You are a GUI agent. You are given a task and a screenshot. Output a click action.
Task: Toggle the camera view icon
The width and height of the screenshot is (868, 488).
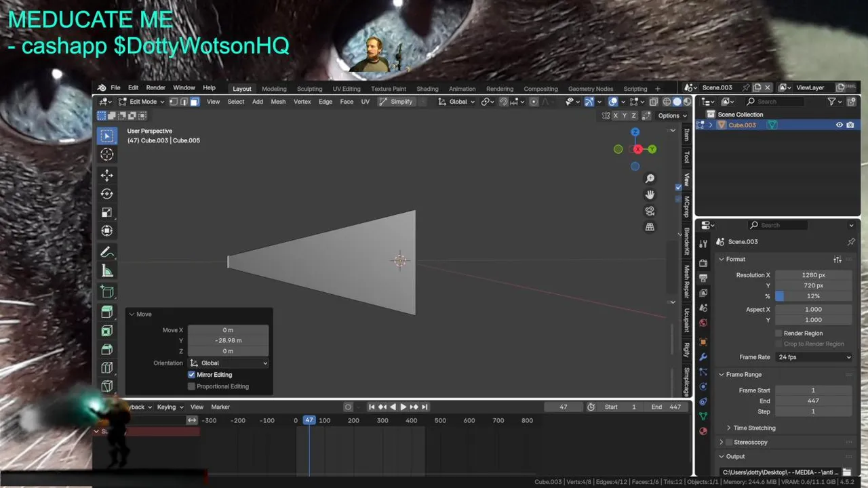coord(650,211)
